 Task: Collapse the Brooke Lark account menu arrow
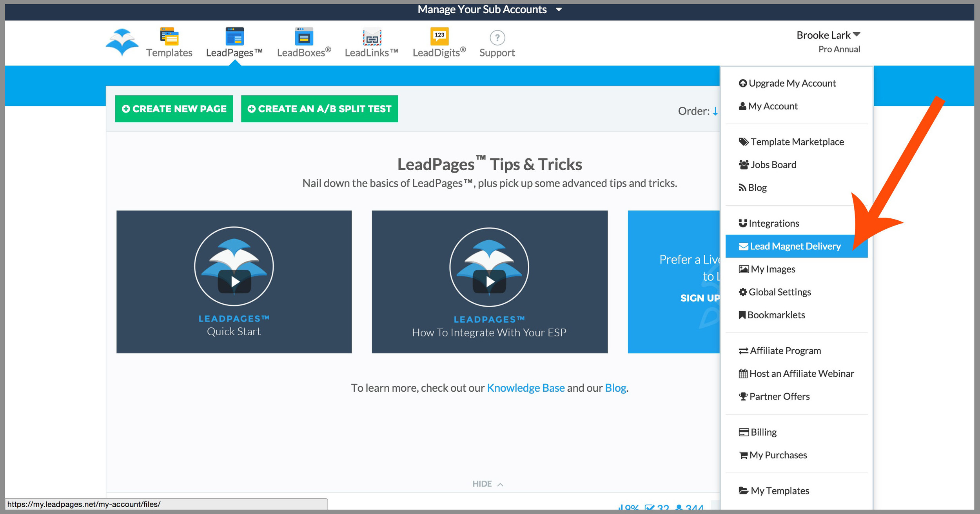857,35
